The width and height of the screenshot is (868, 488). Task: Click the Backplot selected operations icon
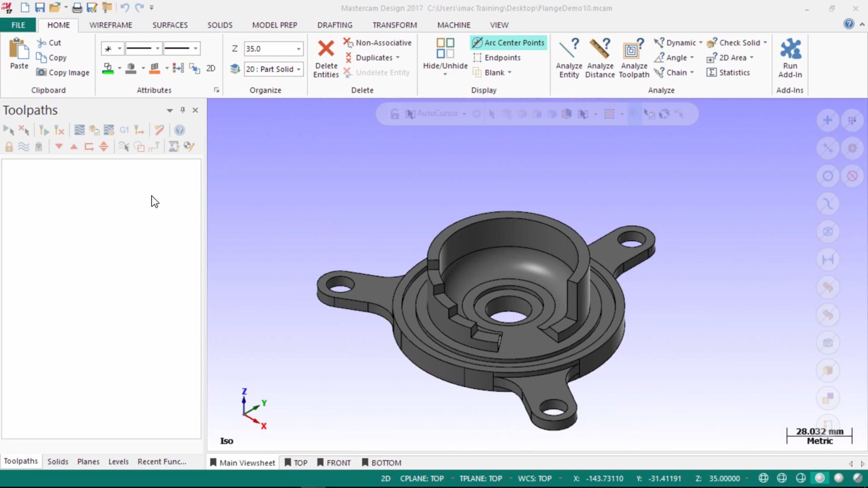click(79, 130)
